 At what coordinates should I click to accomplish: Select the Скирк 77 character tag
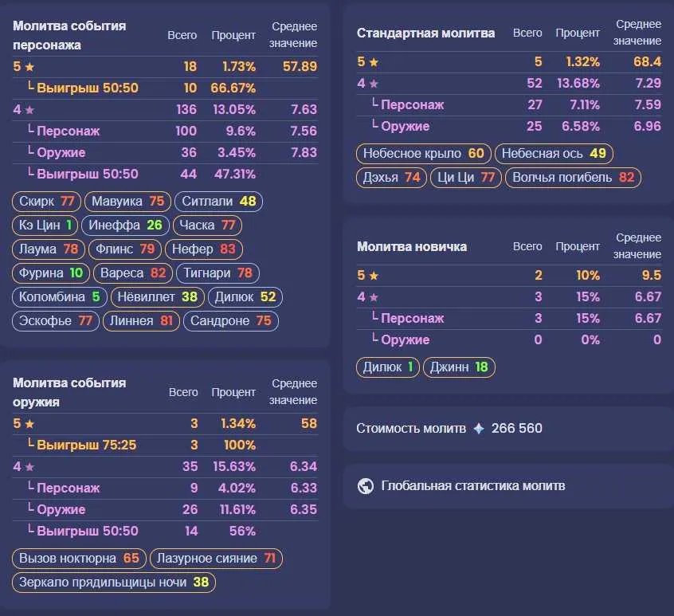point(46,201)
